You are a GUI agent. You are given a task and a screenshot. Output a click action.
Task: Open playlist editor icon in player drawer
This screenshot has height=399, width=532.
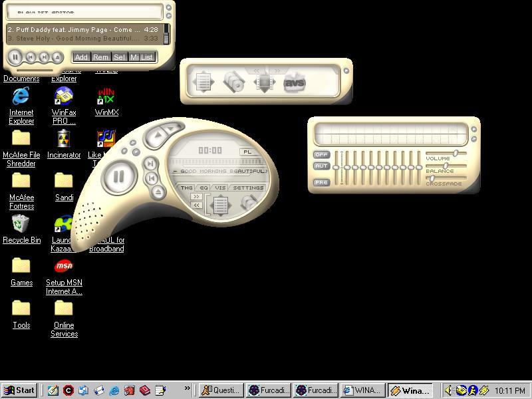pyautogui.click(x=220, y=205)
